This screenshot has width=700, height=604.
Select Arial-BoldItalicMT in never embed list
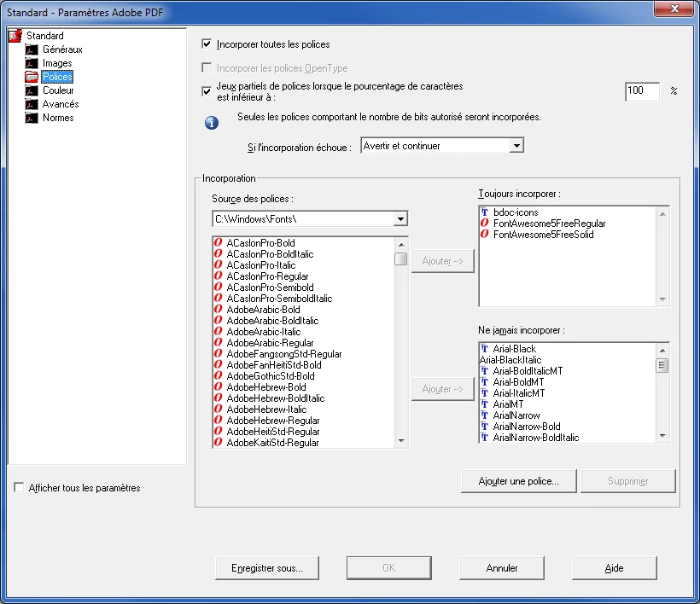pos(528,371)
